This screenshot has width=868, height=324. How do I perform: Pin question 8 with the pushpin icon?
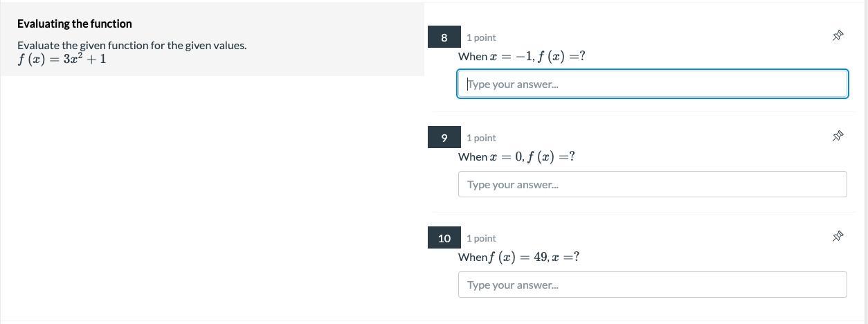pos(838,35)
